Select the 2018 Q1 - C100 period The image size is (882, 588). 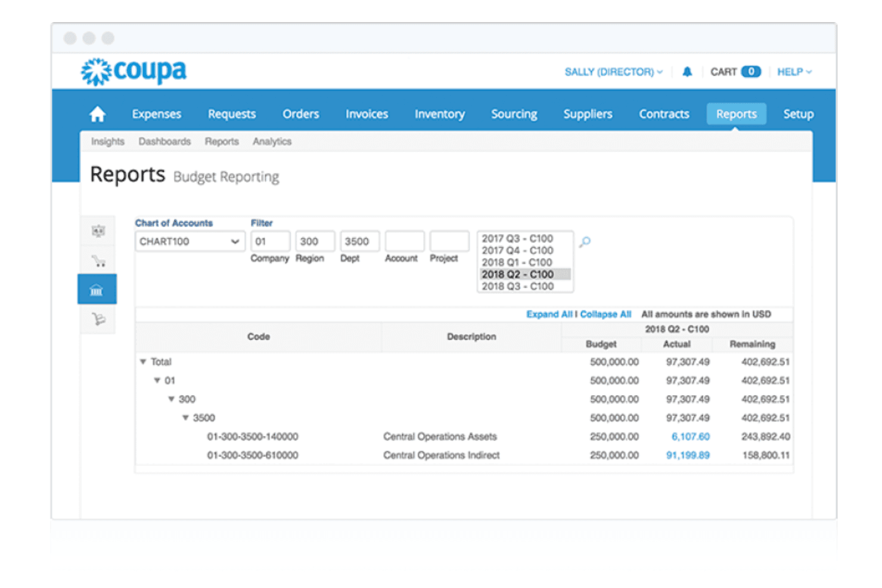517,262
